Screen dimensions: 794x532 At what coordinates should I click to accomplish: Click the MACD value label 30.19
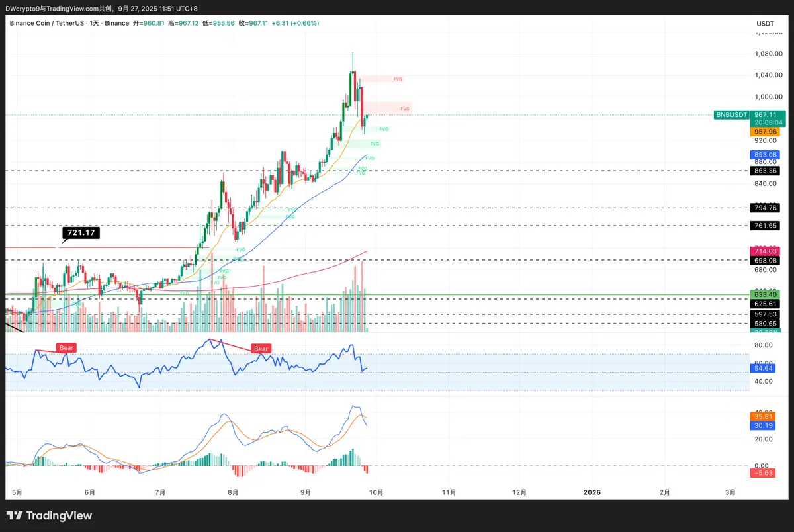pos(763,425)
